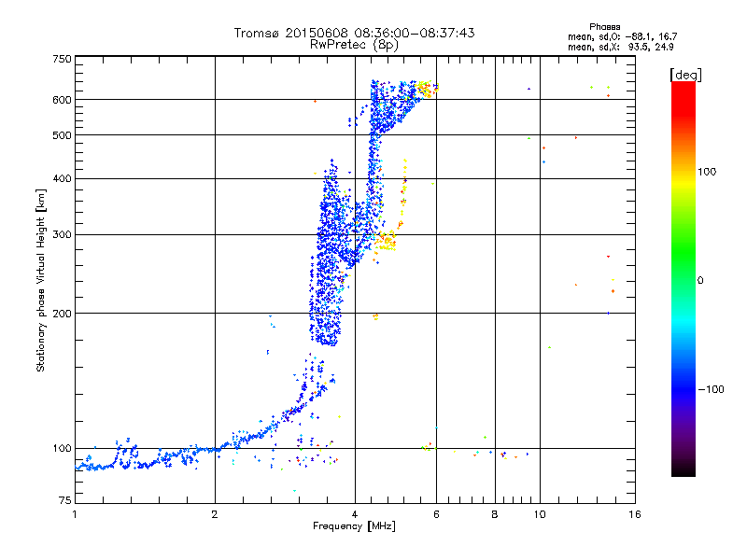Click the y-axis tick label '200'
The width and height of the screenshot is (747, 560).
click(x=62, y=314)
